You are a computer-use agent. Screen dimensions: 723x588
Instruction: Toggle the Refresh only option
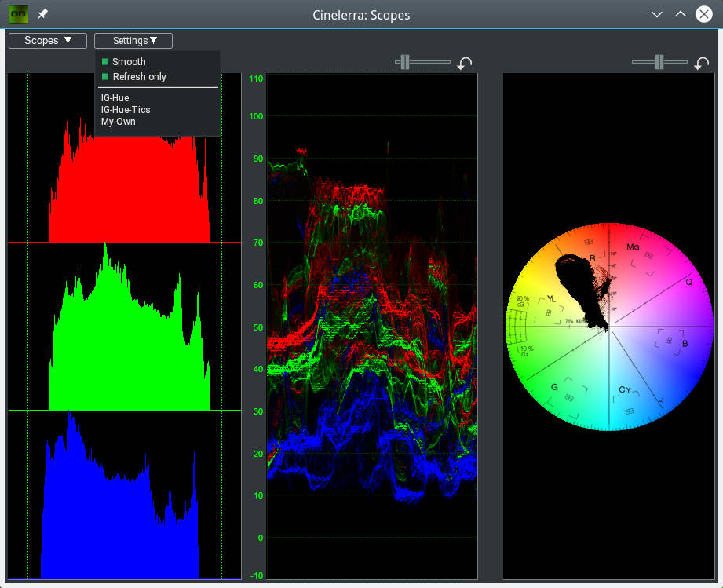click(x=139, y=77)
